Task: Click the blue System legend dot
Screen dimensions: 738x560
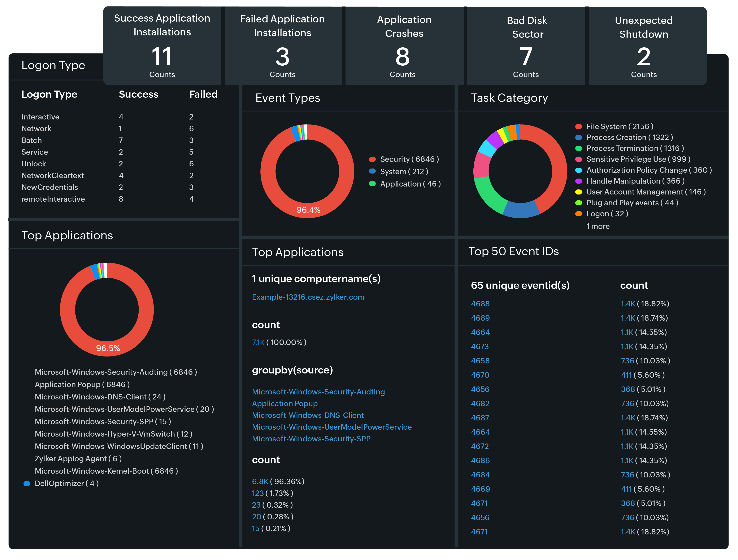Action: tap(372, 171)
